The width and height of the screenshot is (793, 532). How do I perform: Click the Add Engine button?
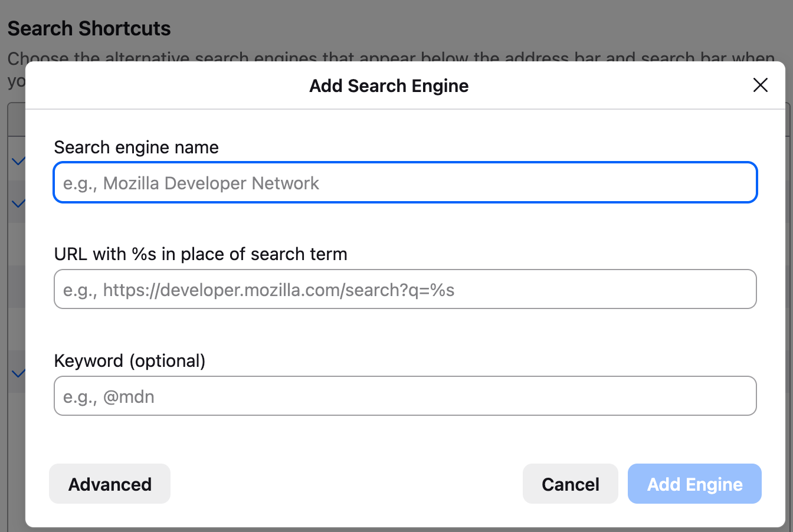[694, 484]
